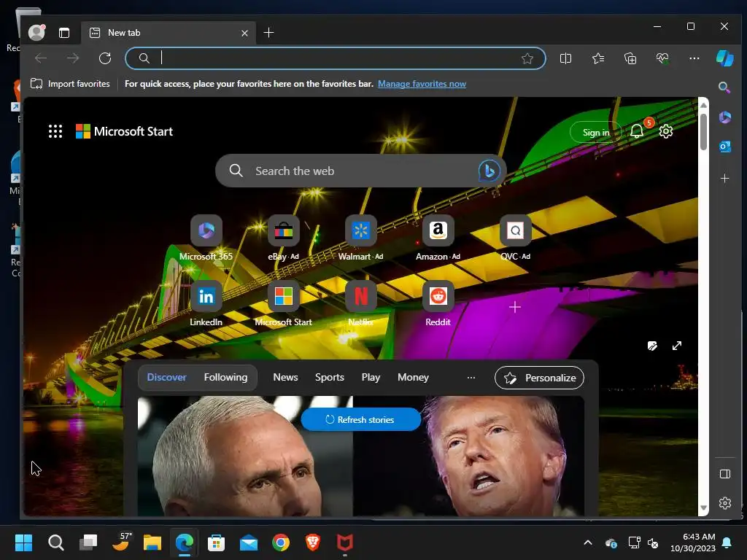Viewport: 747px width, 560px height.
Task: Switch to the Sports tab
Action: point(330,377)
